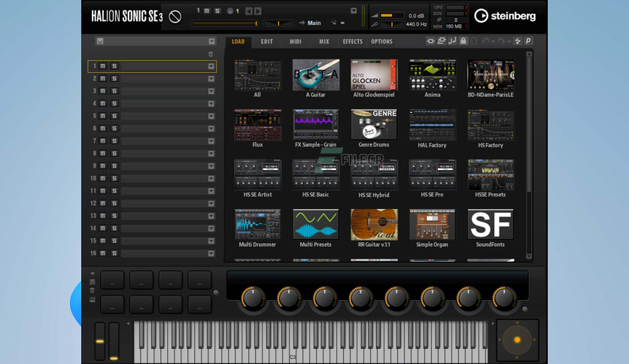This screenshot has width=629, height=364.
Task: Mute slot 12 in the rack
Action: click(102, 203)
